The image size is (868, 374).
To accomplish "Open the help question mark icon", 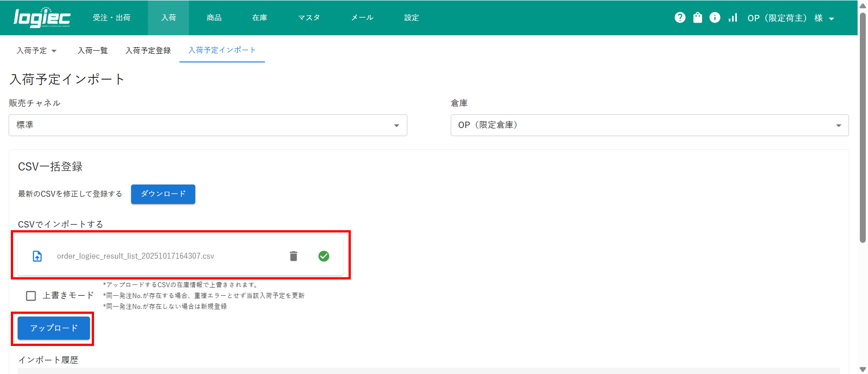I will pos(679,18).
